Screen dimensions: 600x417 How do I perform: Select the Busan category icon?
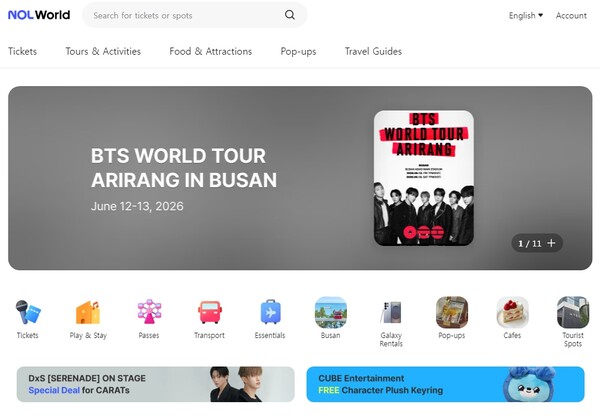[331, 312]
